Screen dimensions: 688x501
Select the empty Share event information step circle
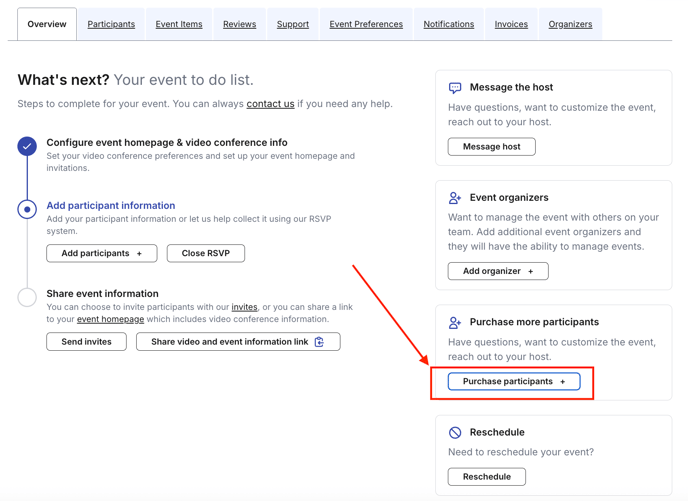click(x=27, y=297)
